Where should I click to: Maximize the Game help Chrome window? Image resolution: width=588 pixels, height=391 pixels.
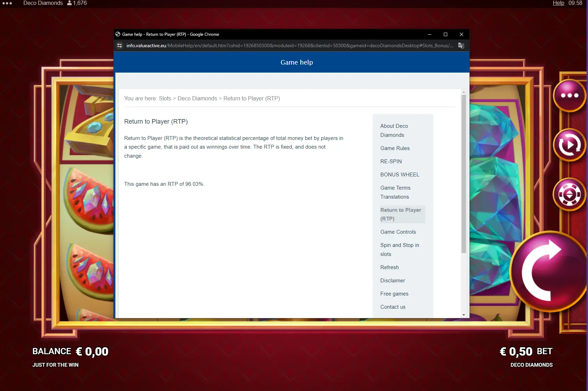coord(446,34)
